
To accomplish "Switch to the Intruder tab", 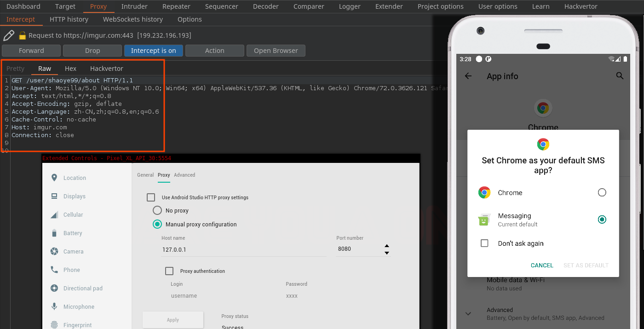I will [134, 6].
